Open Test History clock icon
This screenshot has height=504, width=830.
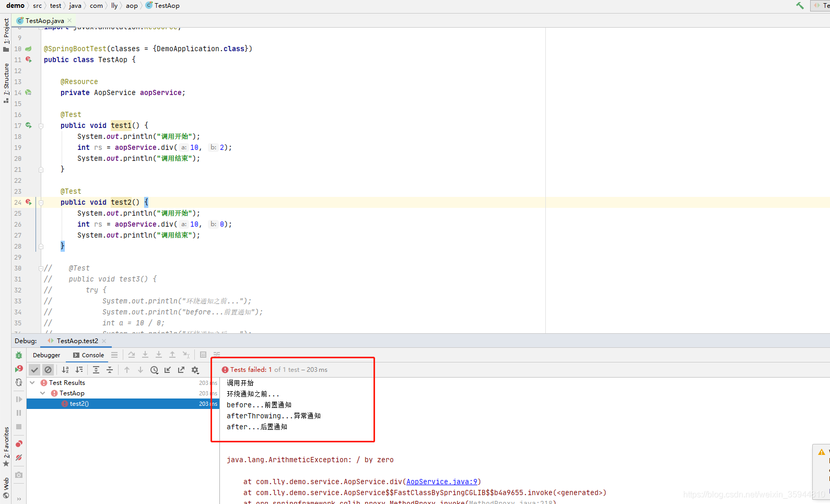point(154,370)
